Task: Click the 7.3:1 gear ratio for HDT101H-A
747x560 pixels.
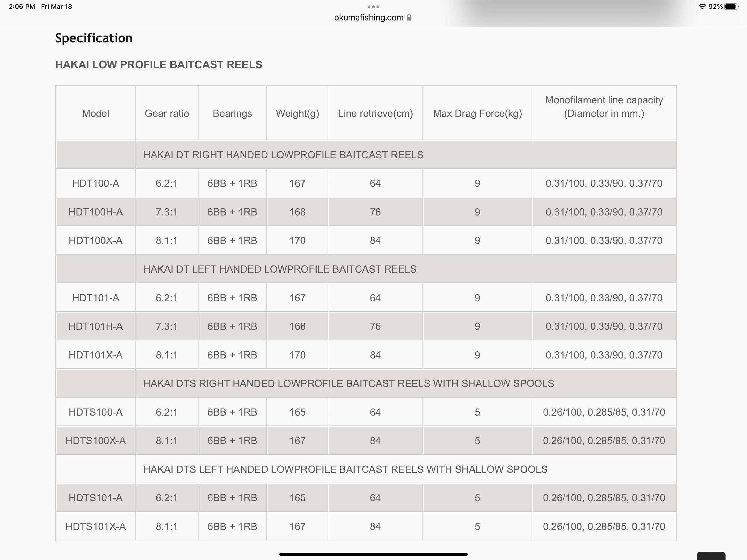Action: tap(167, 326)
